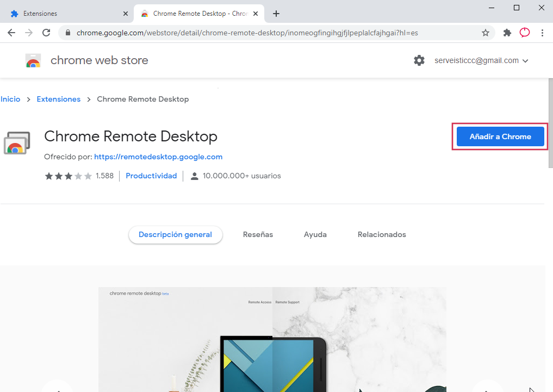The image size is (553, 392).
Task: Click the extension screenshot preview image
Action: coord(272,339)
